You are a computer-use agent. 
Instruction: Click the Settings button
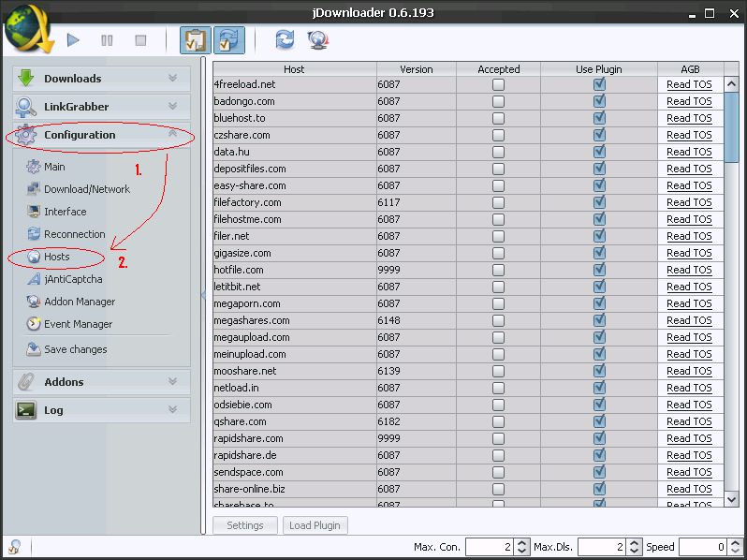click(245, 525)
